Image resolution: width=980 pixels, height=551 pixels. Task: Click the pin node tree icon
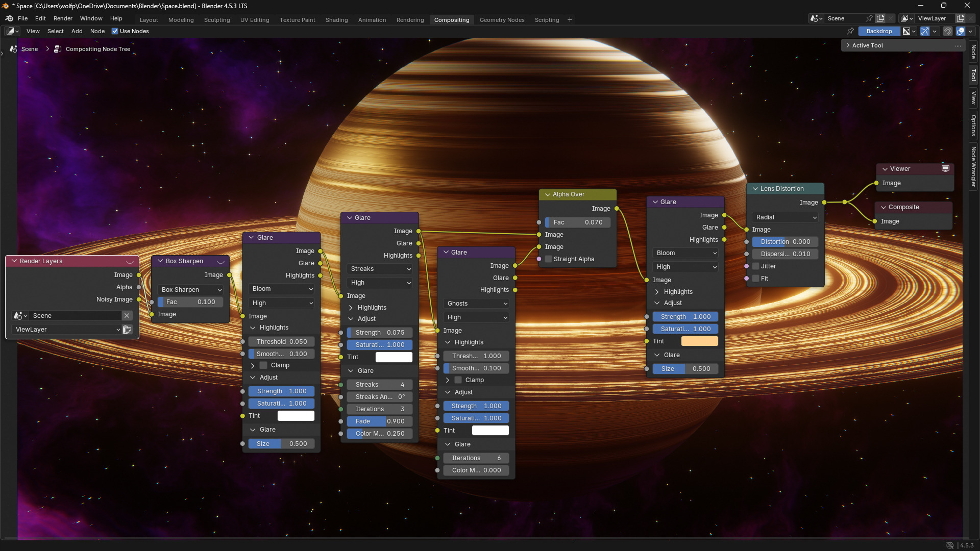click(850, 31)
